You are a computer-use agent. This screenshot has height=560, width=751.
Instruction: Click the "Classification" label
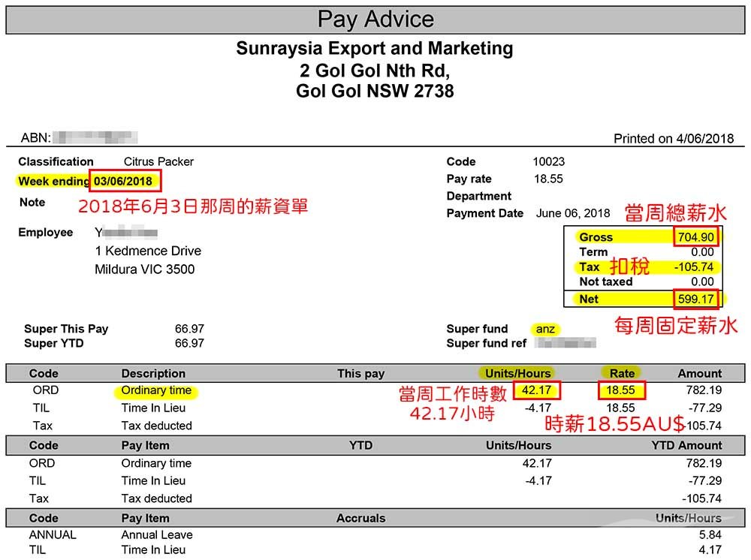tap(56, 161)
